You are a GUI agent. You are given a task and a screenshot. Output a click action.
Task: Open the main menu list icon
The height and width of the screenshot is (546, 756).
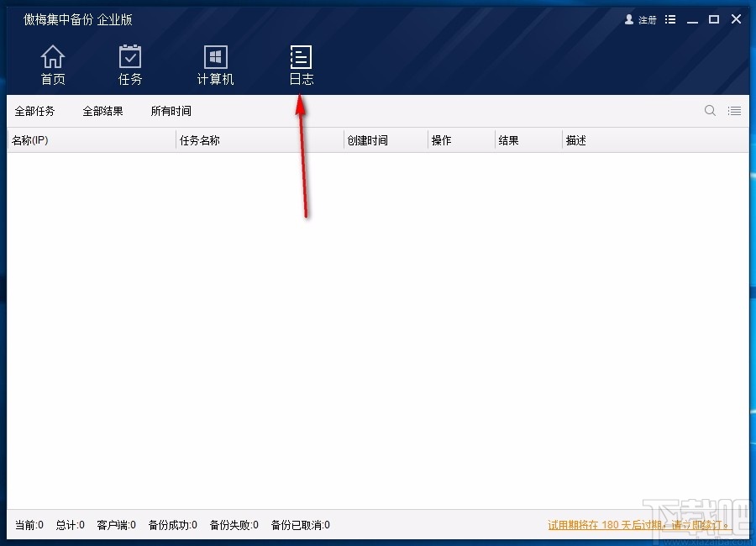coord(669,18)
